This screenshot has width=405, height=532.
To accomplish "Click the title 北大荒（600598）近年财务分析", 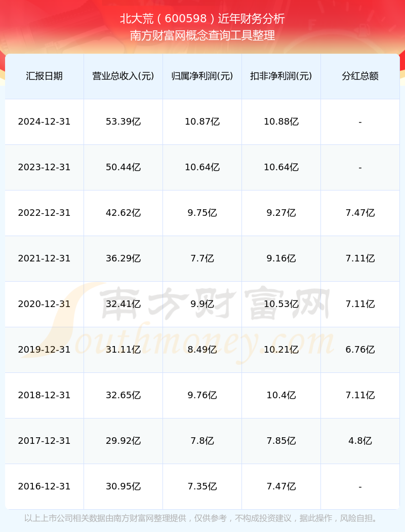I will coord(202,19).
